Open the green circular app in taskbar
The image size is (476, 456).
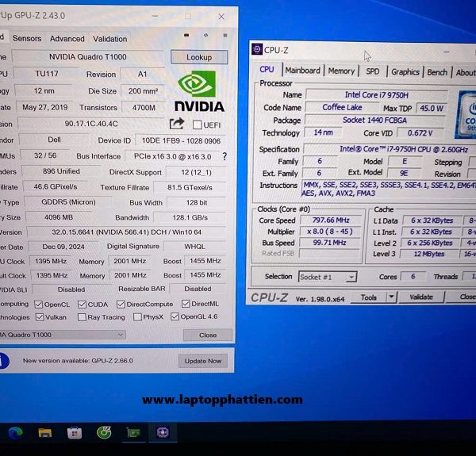click(104, 433)
